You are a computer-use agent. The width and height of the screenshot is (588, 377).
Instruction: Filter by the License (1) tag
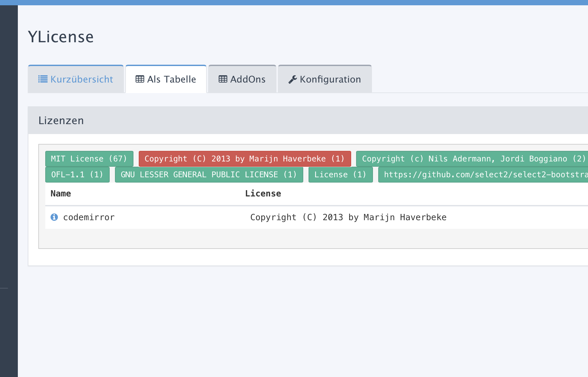coord(341,175)
